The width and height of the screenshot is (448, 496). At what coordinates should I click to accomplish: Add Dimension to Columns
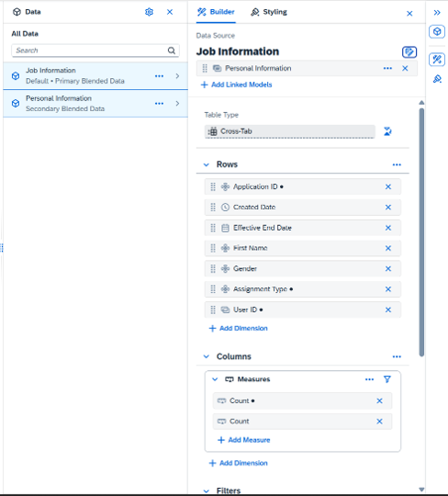[x=239, y=463]
